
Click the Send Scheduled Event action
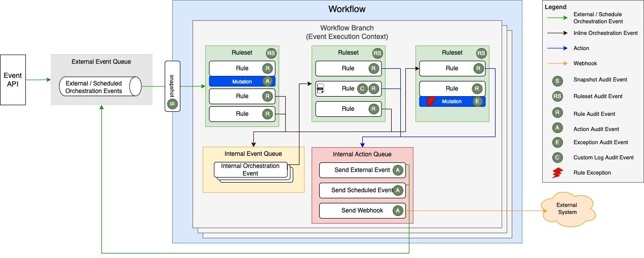[x=362, y=190]
